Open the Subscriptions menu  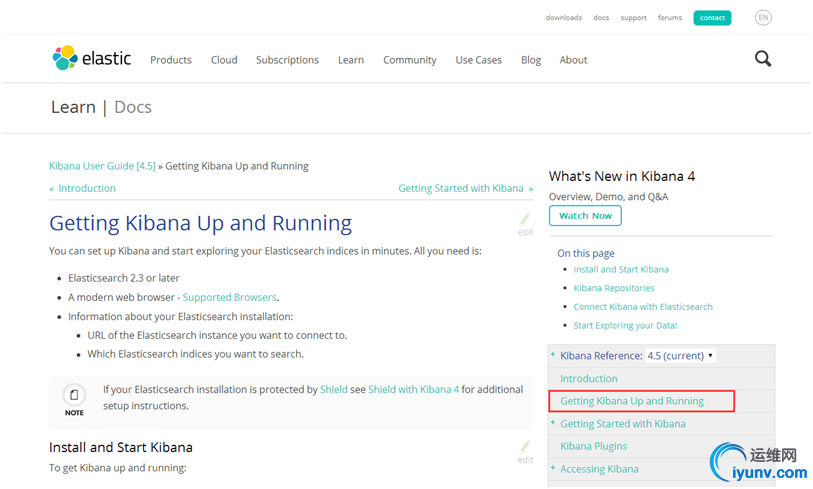click(x=287, y=60)
